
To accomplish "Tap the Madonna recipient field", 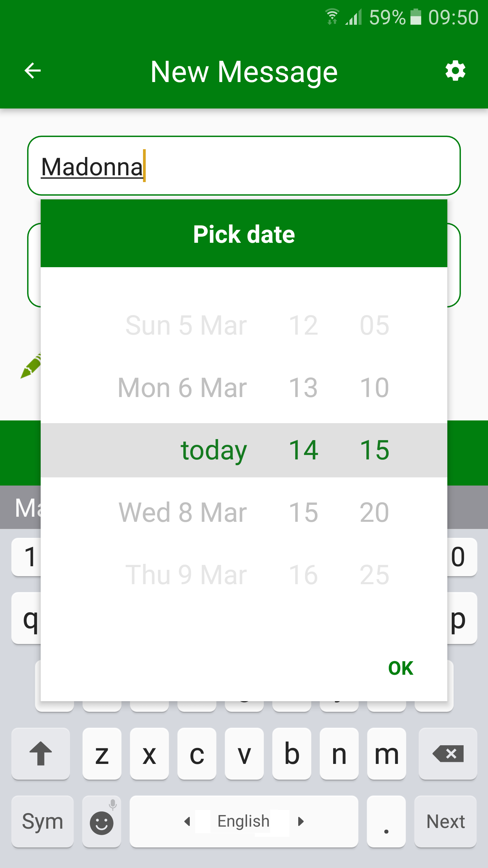I will tap(244, 166).
